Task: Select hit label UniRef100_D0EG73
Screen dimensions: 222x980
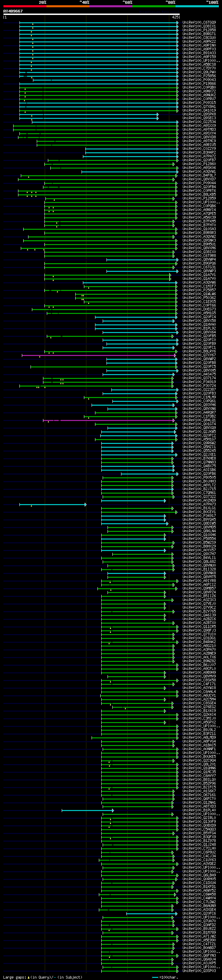Action: click(199, 309)
